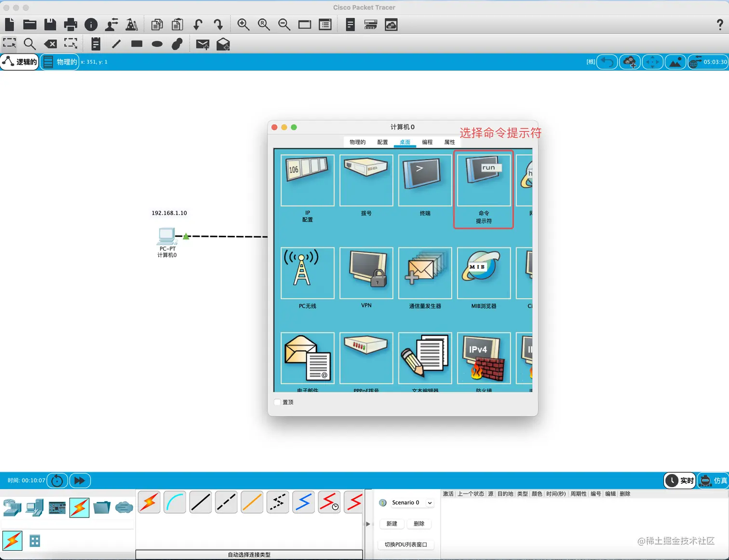This screenshot has height=560, width=729.
Task: Open a file via the folder icon
Action: tap(30, 24)
